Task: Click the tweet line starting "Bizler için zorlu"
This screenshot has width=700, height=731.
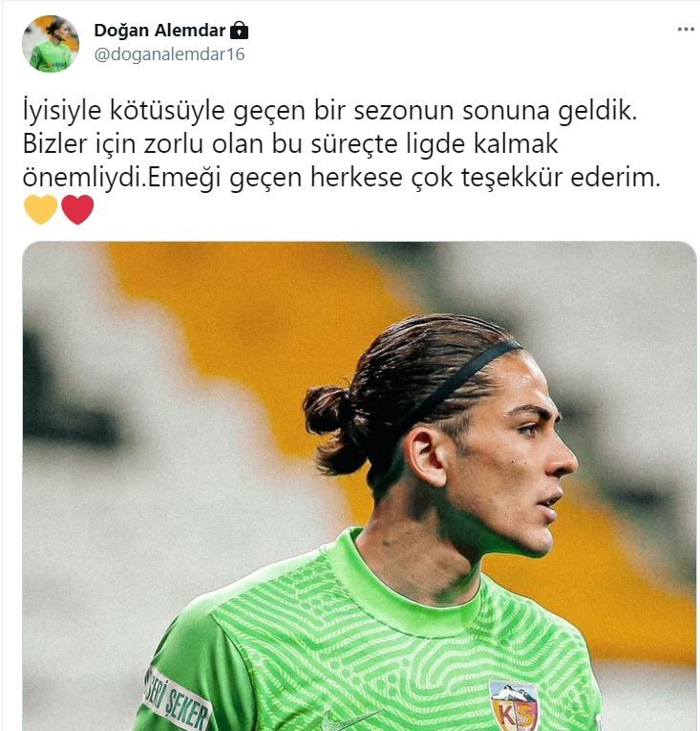Action: click(290, 144)
